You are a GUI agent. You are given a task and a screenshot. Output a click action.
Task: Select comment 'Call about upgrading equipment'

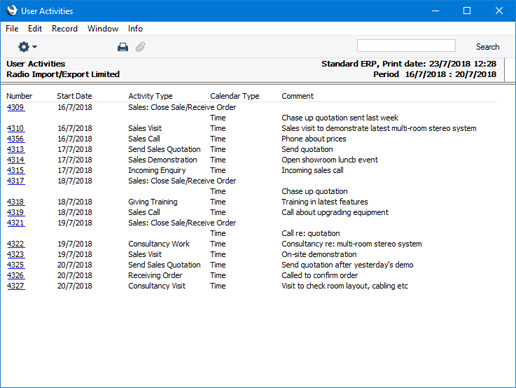(x=335, y=212)
